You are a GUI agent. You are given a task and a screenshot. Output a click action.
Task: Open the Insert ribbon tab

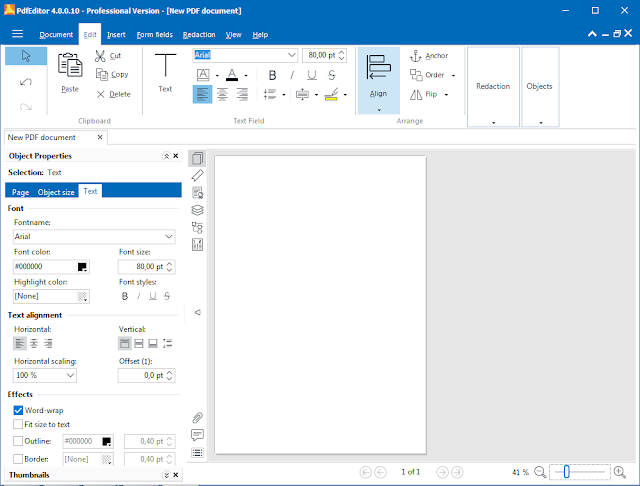pyautogui.click(x=116, y=35)
